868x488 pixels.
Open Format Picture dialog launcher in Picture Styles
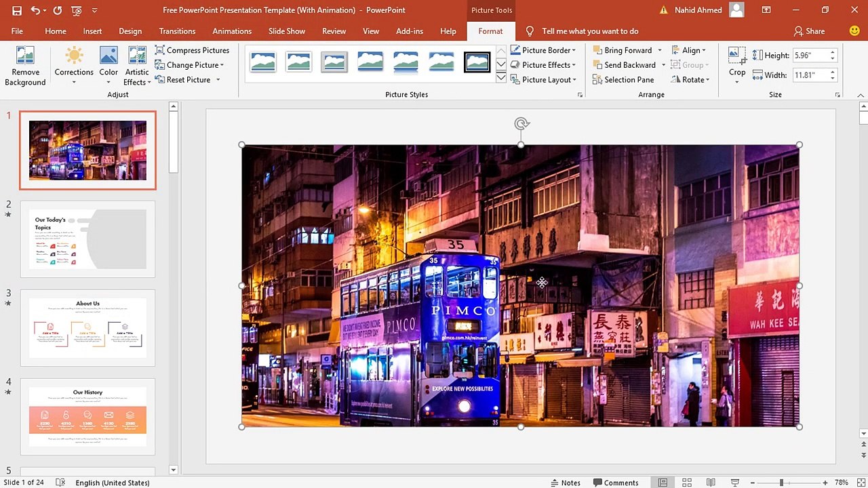(580, 96)
